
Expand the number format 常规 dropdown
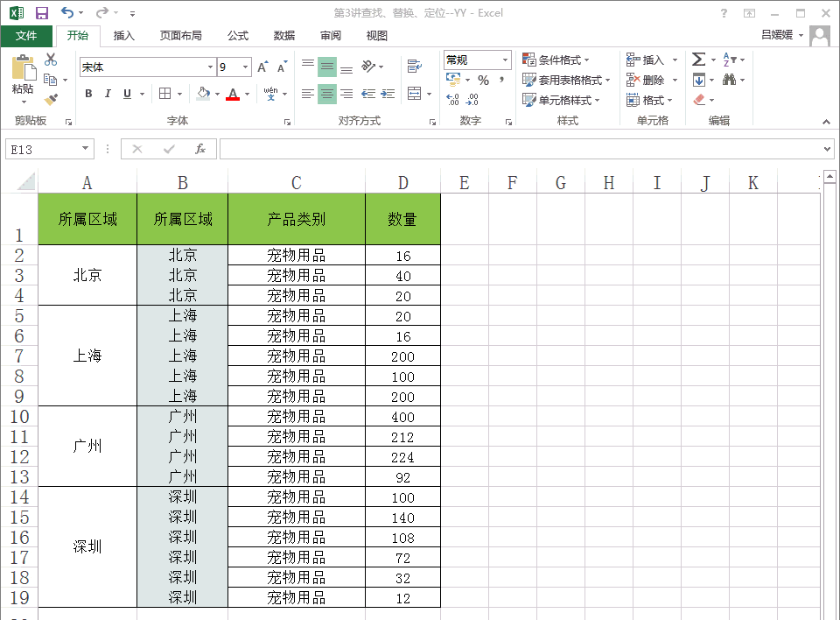505,60
